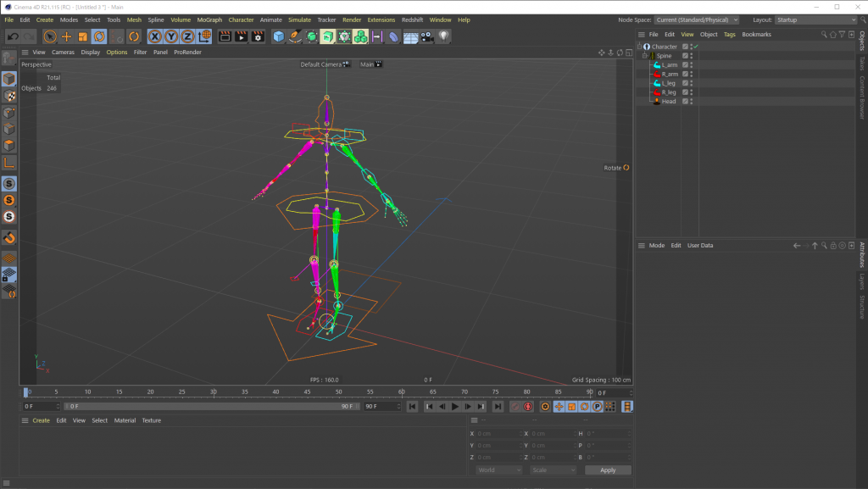Select the active Rotate tool in toolbar
This screenshot has height=489, width=868.
pos(99,36)
